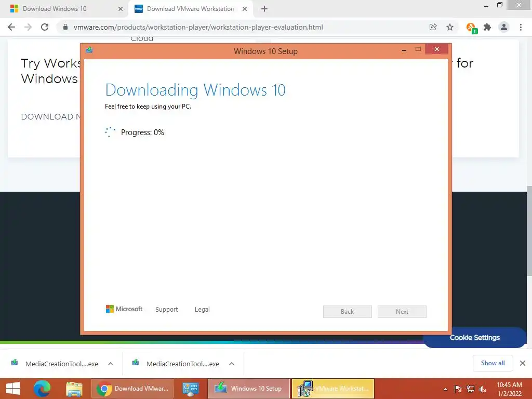Open Cookie Settings on the VMware page

[x=475, y=338]
